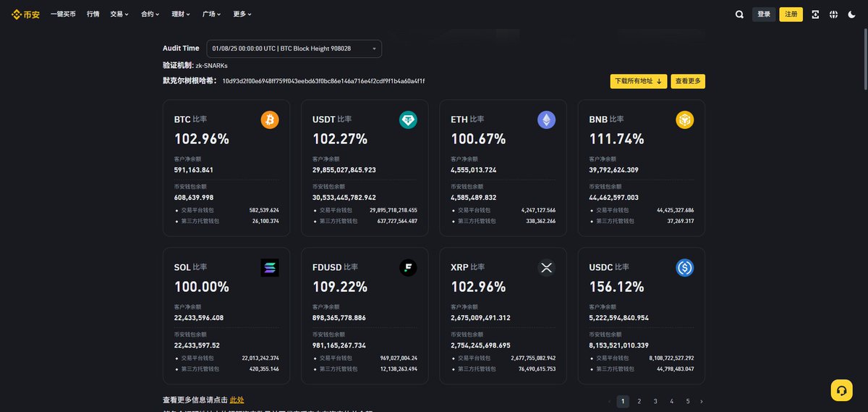Click the yellow 注册 button
This screenshot has width=868, height=412.
point(791,14)
